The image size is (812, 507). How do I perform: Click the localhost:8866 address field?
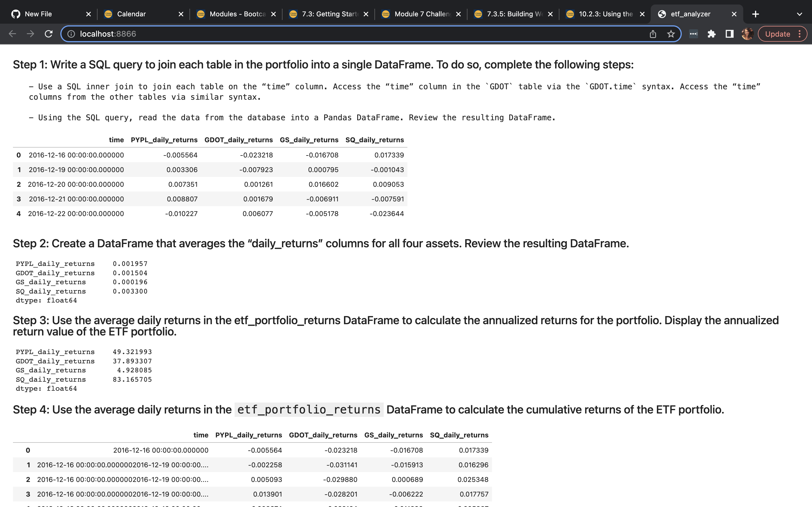coord(336,34)
